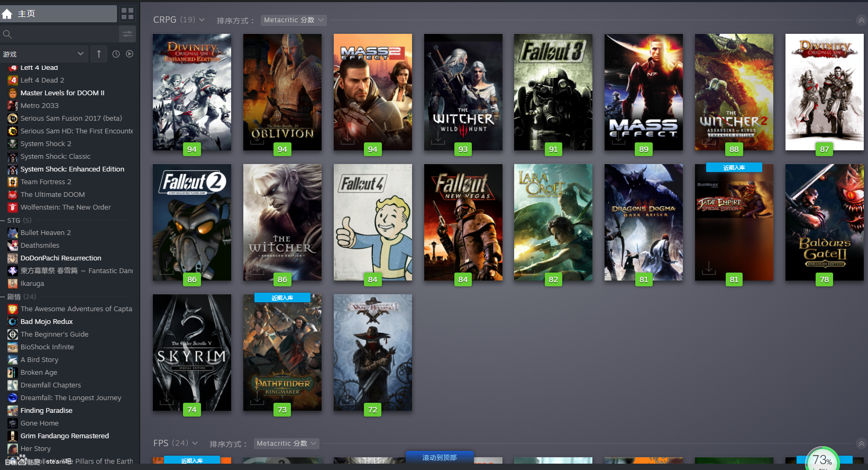
Task: Open the Baldur's Gate II cover
Action: (825, 222)
